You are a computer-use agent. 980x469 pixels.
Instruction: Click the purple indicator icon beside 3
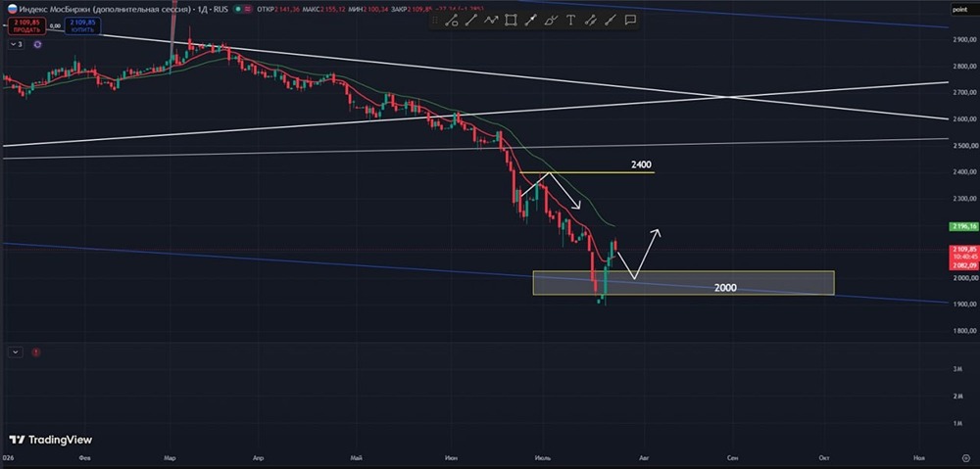[37, 44]
